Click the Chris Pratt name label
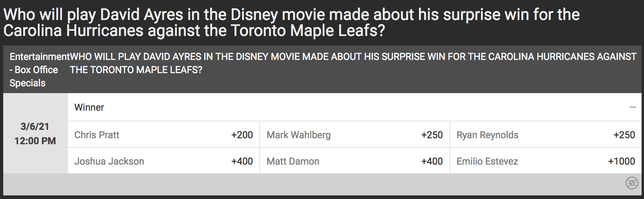 (x=97, y=135)
